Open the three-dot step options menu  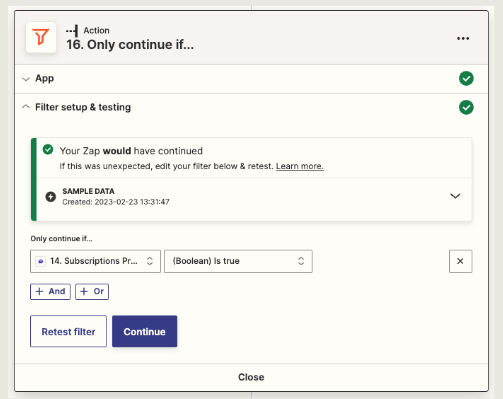coord(463,39)
